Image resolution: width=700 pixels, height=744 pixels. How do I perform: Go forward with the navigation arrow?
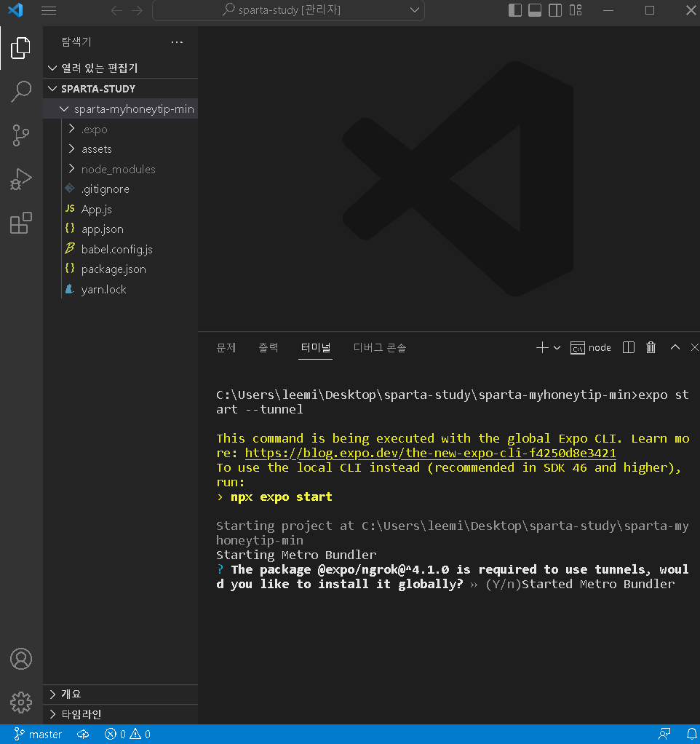[138, 10]
